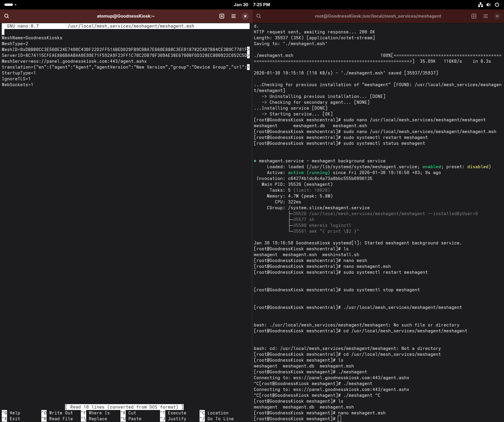Click the 'Main PID: 35526 (meshagent)' line
The width and height of the screenshot is (504, 422).
tap(297, 184)
